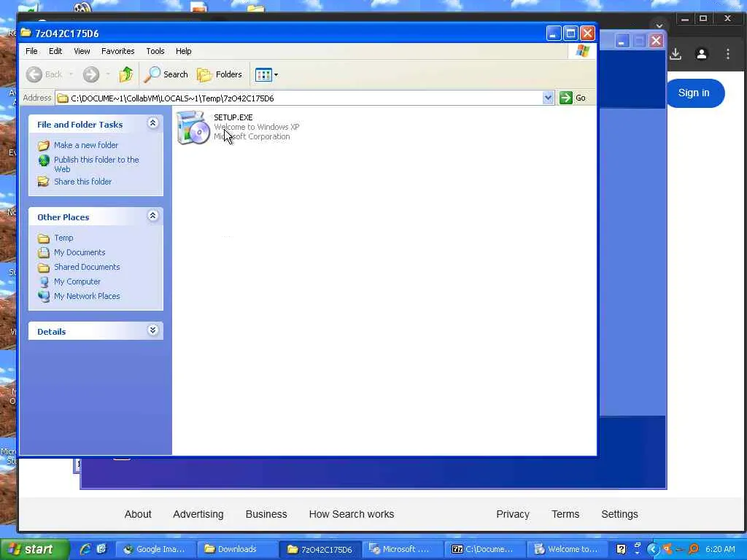Switch to Google Images taskbar button
Screen dimensions: 747x560
(x=155, y=550)
